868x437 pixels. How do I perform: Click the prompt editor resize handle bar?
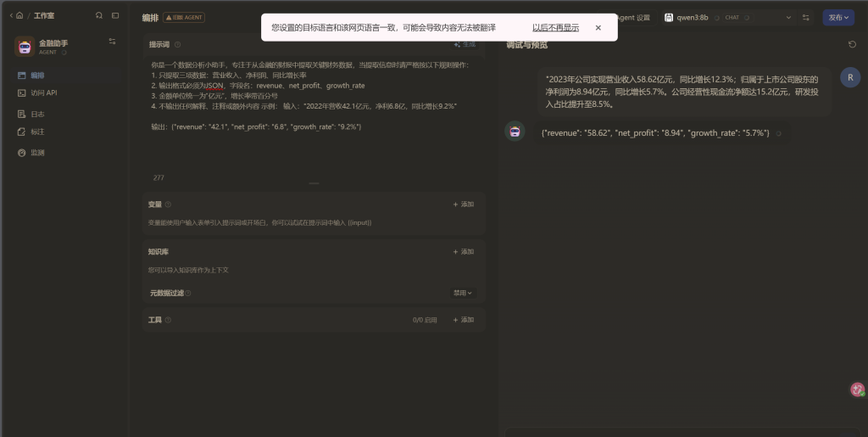tap(314, 183)
